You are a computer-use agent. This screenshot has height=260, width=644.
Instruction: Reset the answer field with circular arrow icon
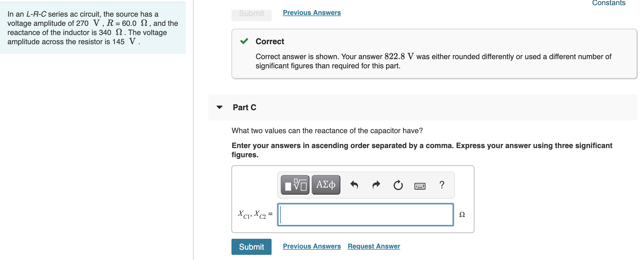pyautogui.click(x=398, y=185)
